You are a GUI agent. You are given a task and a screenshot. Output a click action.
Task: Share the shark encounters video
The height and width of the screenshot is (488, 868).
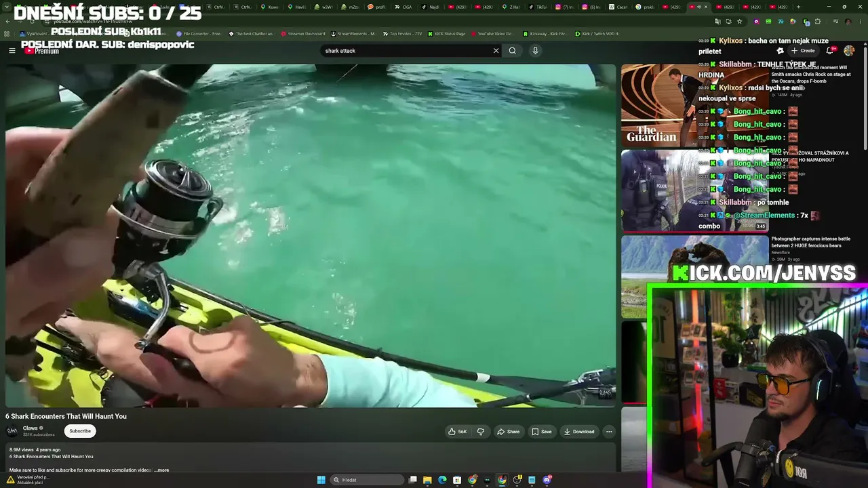(509, 432)
